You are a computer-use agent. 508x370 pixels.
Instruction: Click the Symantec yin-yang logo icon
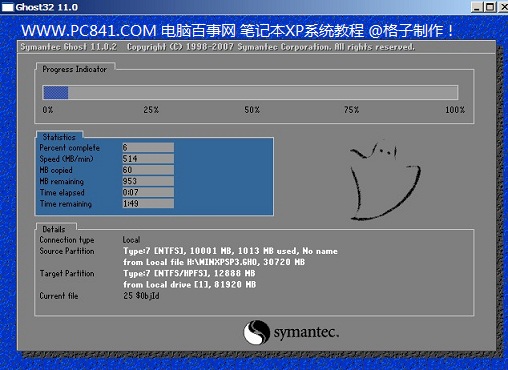coord(256,332)
